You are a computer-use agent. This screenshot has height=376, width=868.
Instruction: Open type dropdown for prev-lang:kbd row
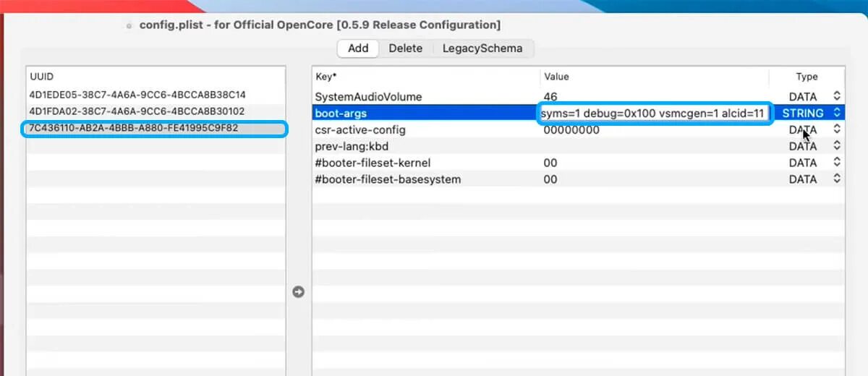[837, 146]
